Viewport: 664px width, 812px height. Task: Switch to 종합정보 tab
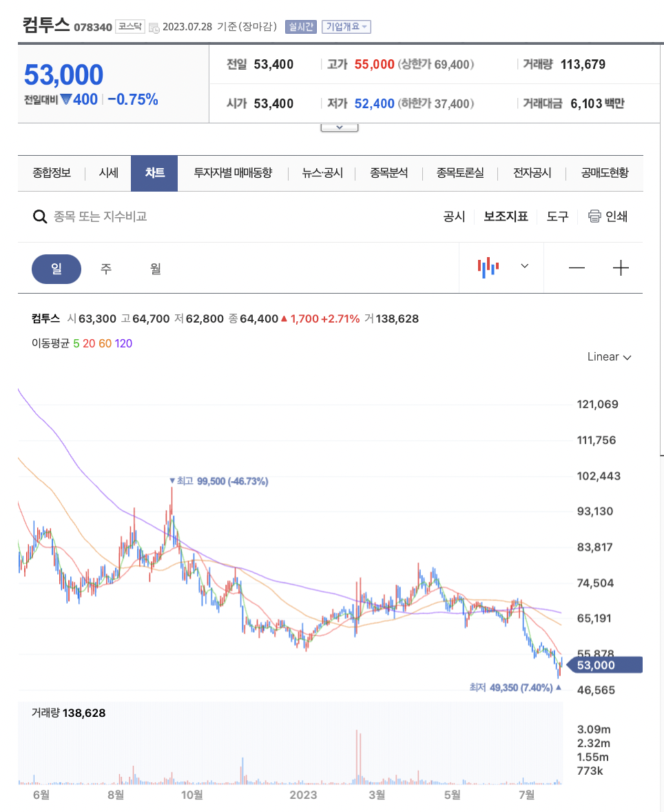[52, 173]
